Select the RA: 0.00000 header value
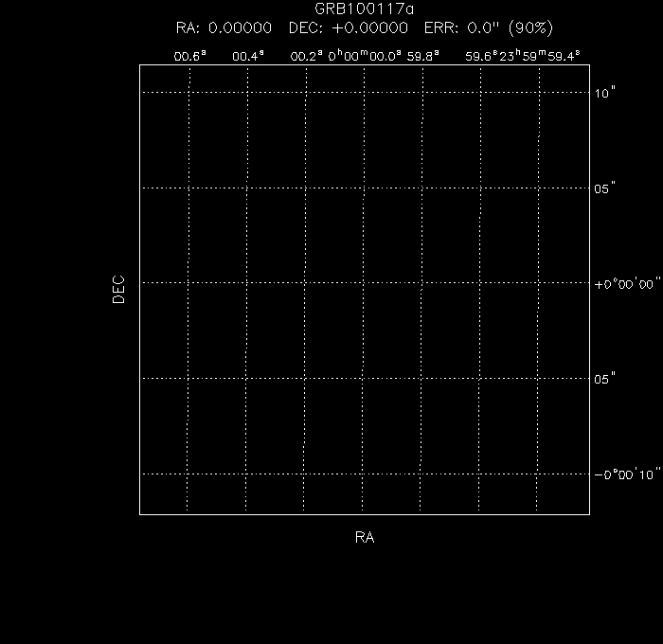The width and height of the screenshot is (663, 644). (x=224, y=27)
